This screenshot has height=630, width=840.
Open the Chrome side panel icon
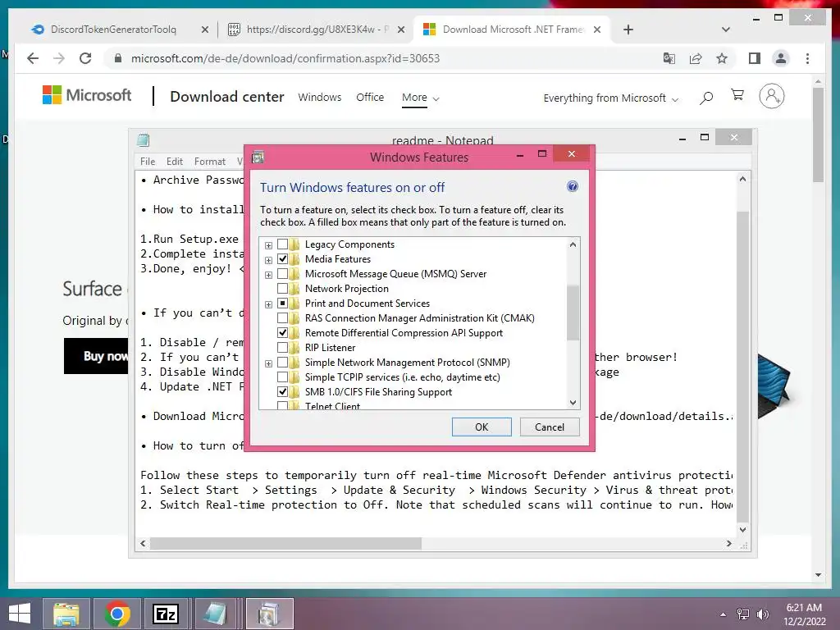(x=755, y=58)
